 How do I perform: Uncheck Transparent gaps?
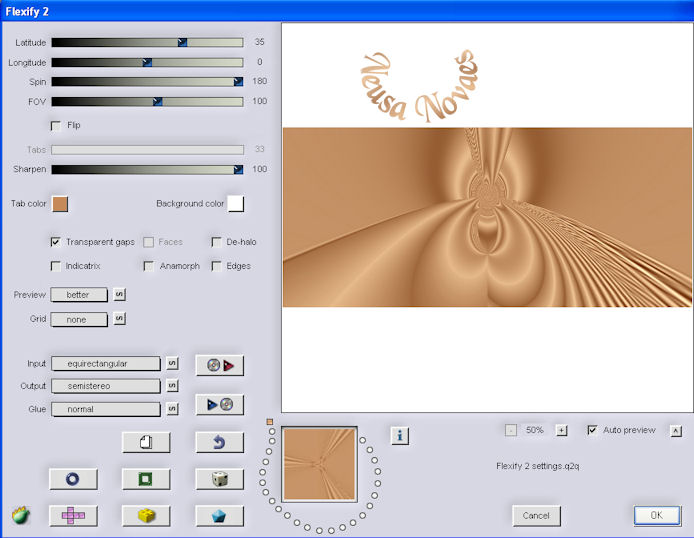(56, 242)
